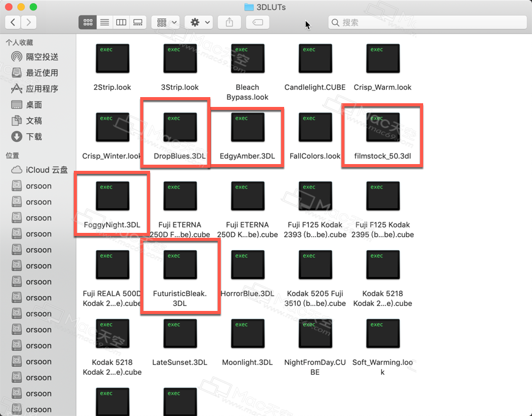Select the Crisp_Winter.look file icon

point(113,127)
